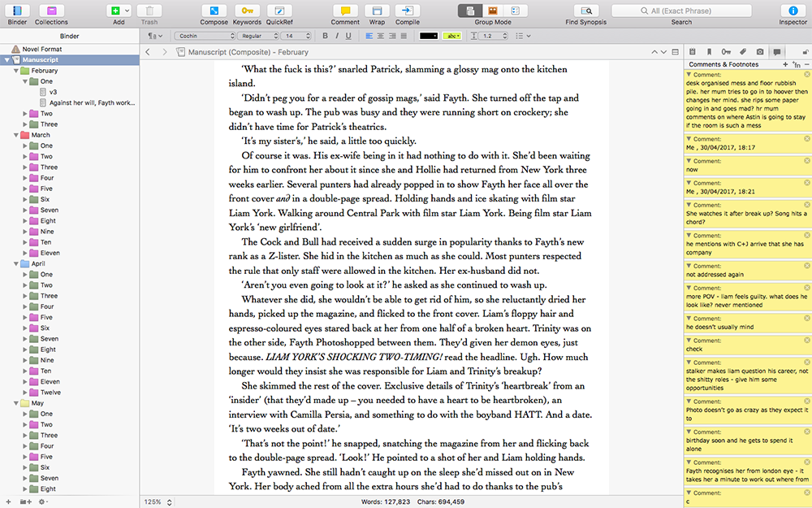This screenshot has width=812, height=508.
Task: Add a footnote using the +fn icon
Action: [x=797, y=64]
